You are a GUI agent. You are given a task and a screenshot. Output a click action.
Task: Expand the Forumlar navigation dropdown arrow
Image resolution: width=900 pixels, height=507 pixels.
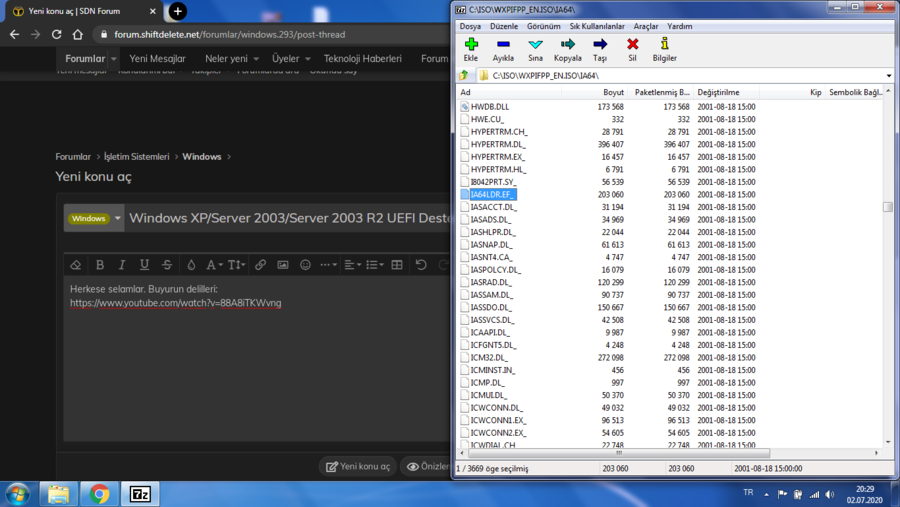(x=114, y=59)
